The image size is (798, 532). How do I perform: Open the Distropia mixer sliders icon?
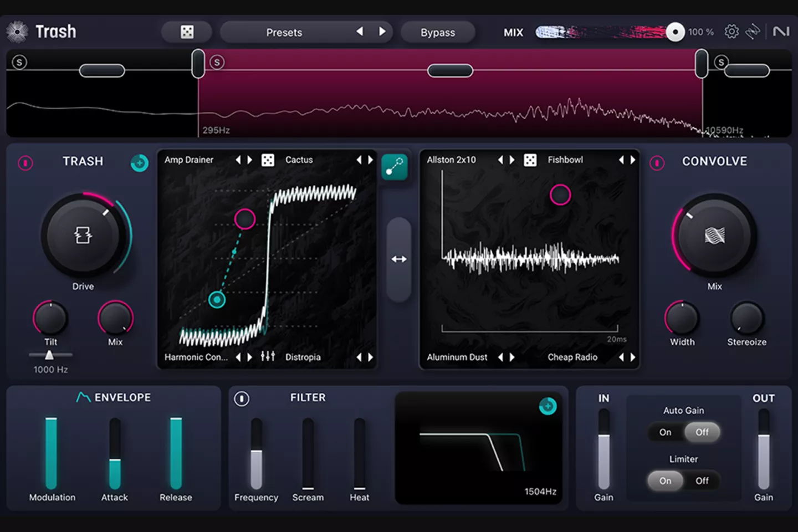[x=268, y=357]
